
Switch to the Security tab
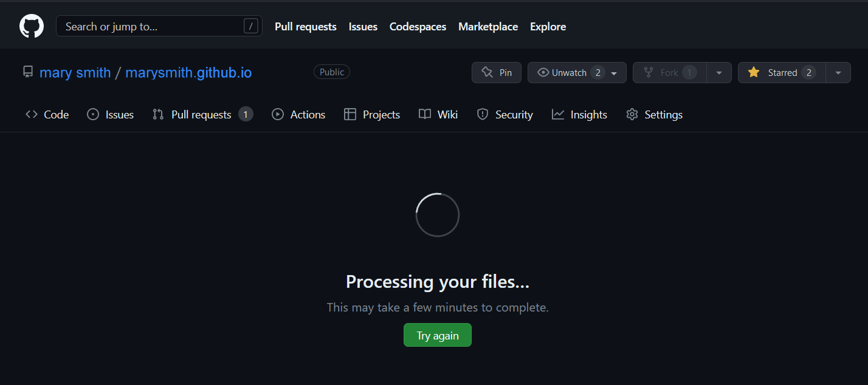tap(505, 115)
